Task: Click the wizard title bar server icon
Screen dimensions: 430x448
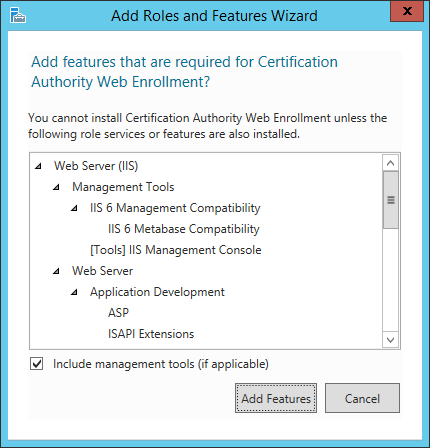Action: click(18, 15)
